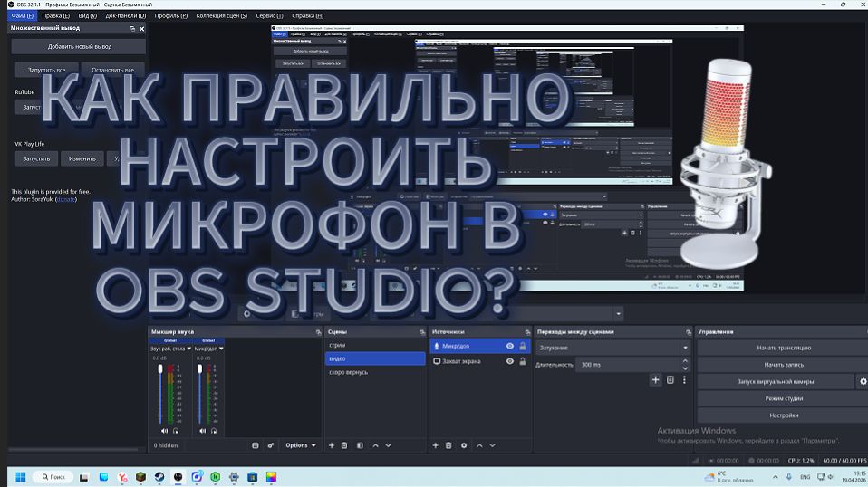Decrease transition duration stepper down
This screenshot has width=868, height=487.
pos(685,368)
